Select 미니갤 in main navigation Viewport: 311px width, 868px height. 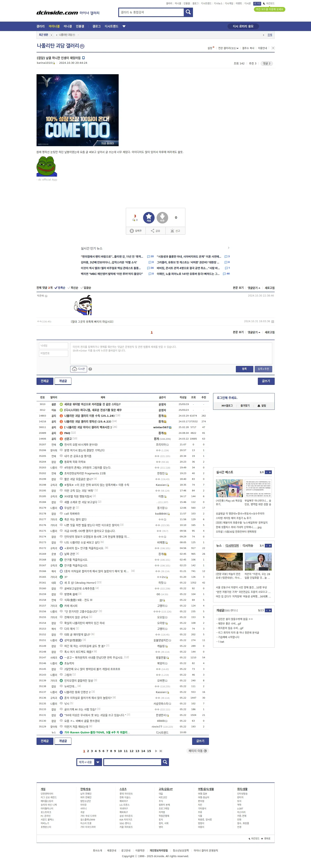coord(68,26)
